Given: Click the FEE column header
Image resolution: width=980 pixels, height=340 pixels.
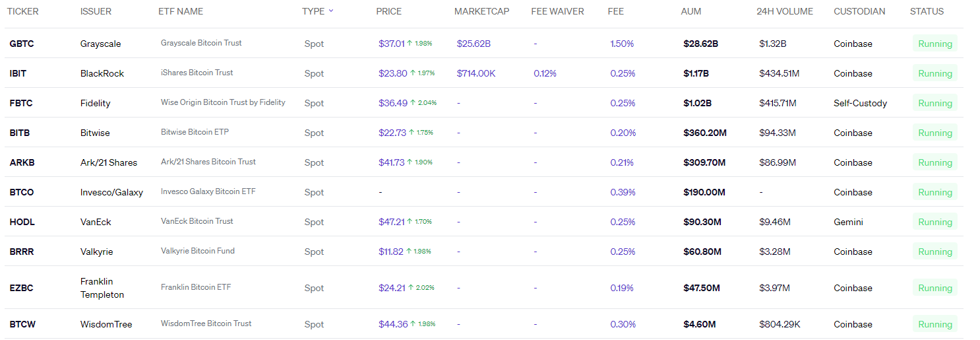Looking at the screenshot, I should click(x=615, y=11).
